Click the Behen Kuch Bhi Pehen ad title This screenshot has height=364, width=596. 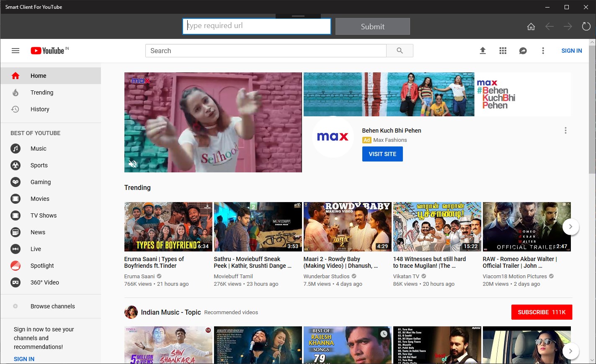(x=392, y=131)
